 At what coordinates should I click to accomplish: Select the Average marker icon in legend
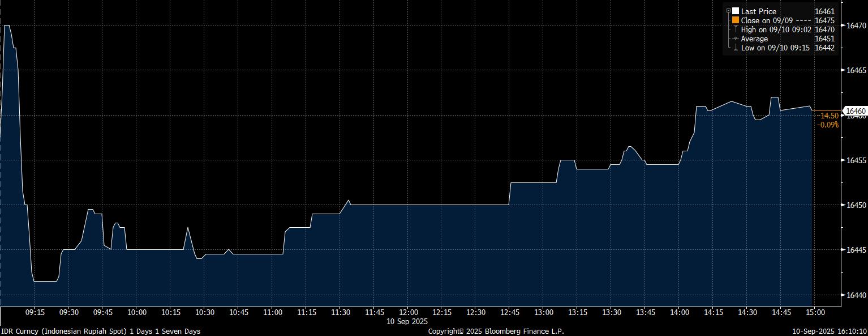(736, 39)
